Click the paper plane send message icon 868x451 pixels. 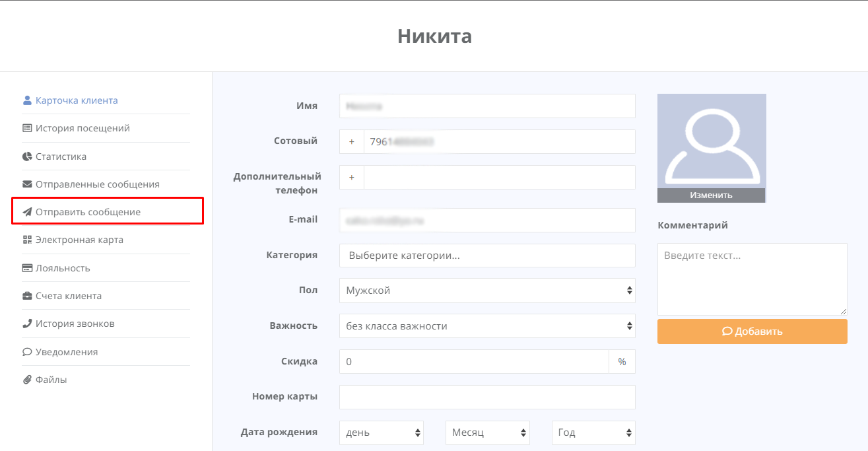pos(27,212)
